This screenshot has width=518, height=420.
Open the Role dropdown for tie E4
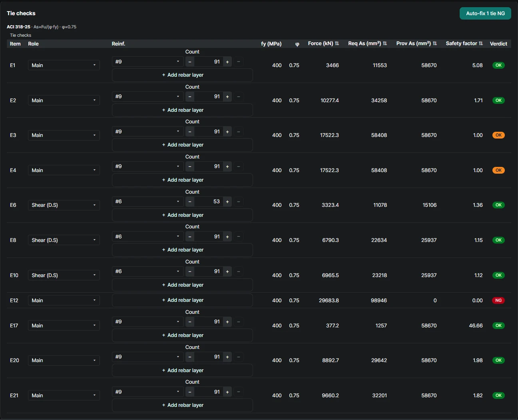64,170
